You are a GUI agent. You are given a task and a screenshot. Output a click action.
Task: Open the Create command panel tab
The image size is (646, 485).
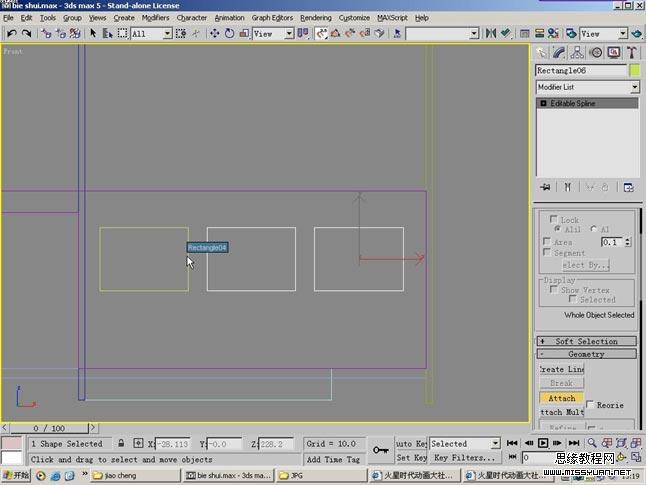[541, 53]
